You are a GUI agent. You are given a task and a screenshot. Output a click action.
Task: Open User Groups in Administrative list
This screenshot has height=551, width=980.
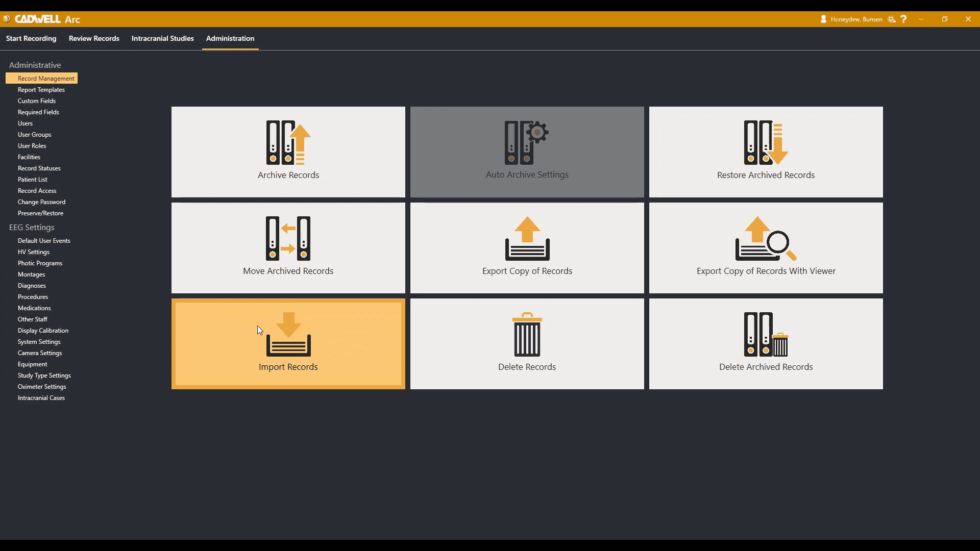click(x=35, y=135)
